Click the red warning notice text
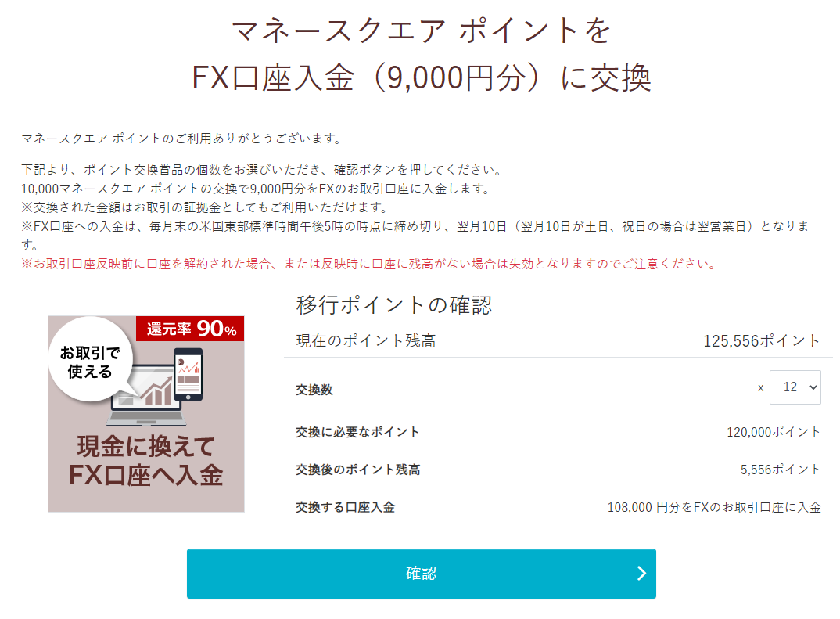The height and width of the screenshot is (619, 840). 368,264
